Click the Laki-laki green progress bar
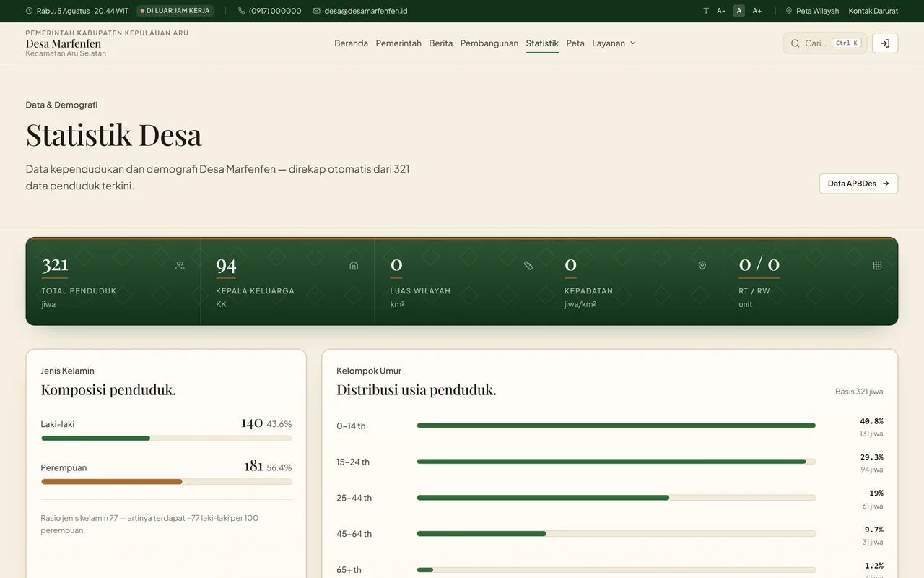Image resolution: width=924 pixels, height=578 pixels. click(95, 439)
